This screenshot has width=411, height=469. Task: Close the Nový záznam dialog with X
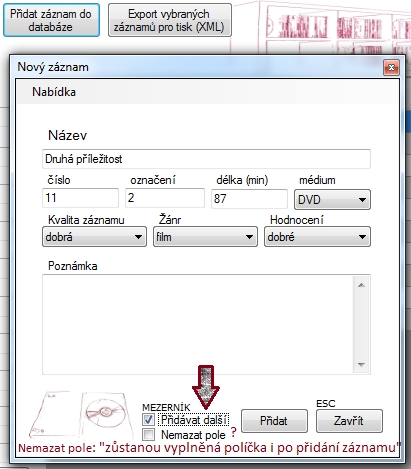click(x=391, y=68)
